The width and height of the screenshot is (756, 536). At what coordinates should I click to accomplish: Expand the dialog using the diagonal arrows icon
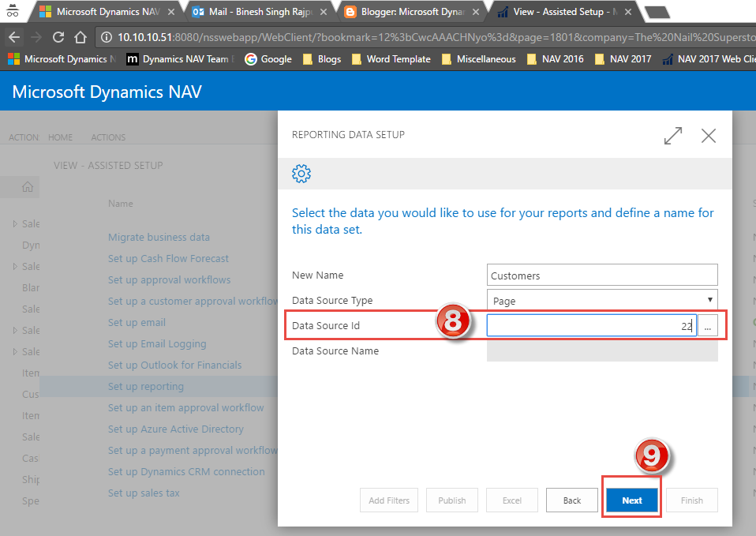click(672, 136)
